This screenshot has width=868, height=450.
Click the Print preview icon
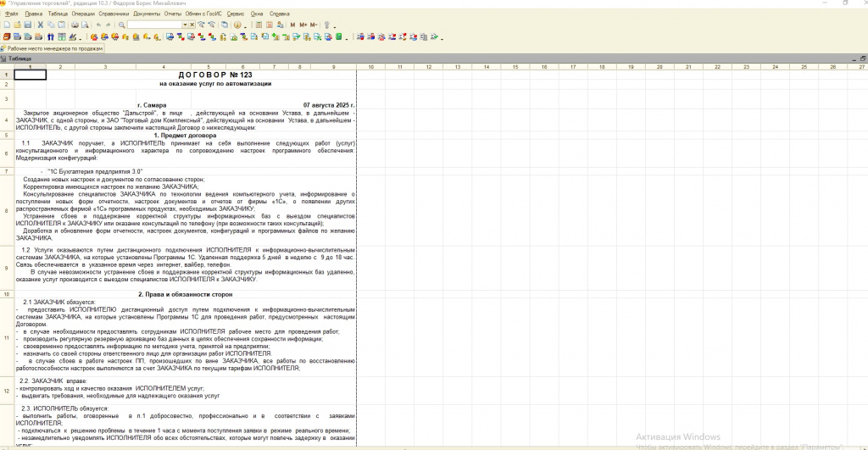(85, 25)
